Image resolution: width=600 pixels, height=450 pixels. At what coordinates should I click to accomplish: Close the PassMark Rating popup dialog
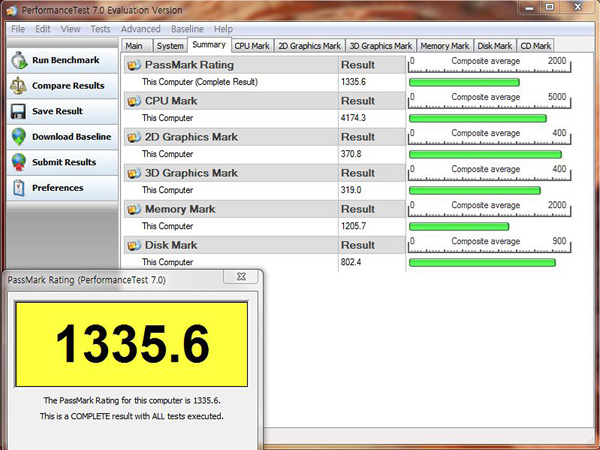click(241, 277)
